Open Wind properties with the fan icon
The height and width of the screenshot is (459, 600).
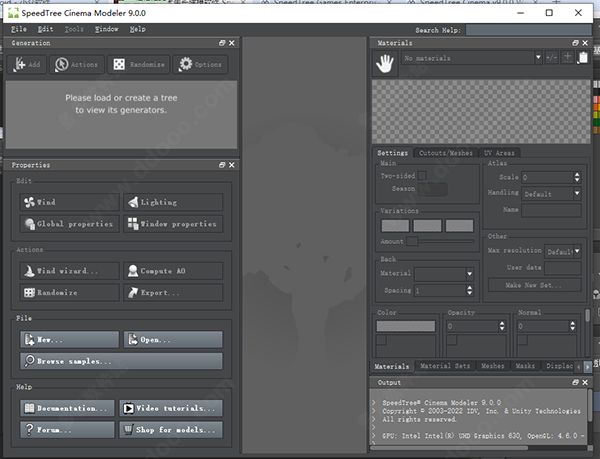coord(69,202)
